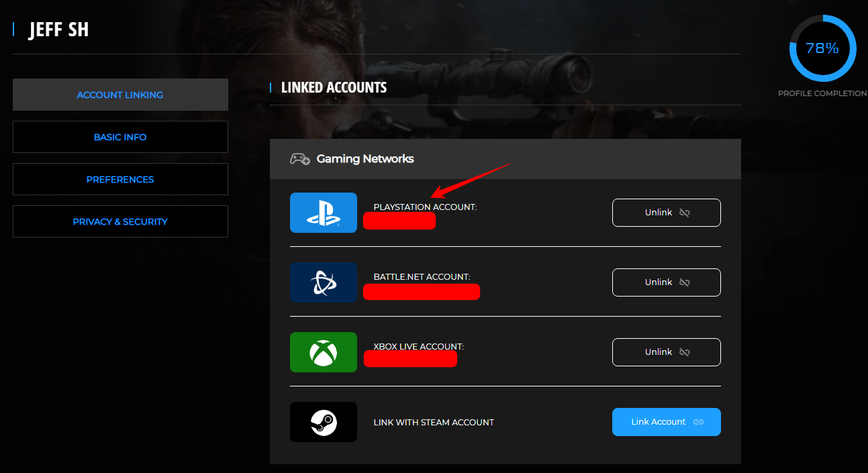Viewport: 868px width, 473px height.
Task: Click the PlayStation Account label text
Action: 425,207
